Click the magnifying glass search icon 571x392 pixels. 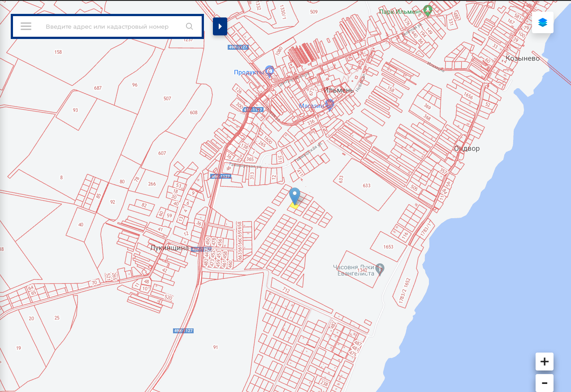(189, 26)
